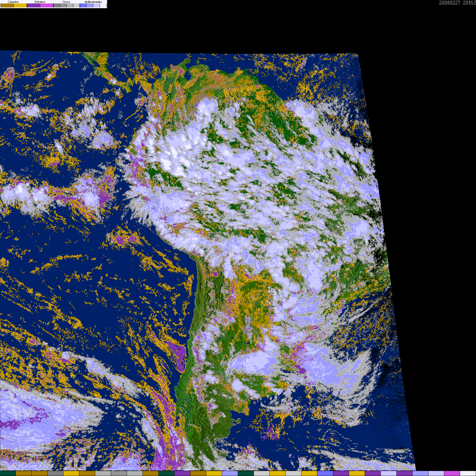Choose the lightest gray Cirros swatch

76,5
